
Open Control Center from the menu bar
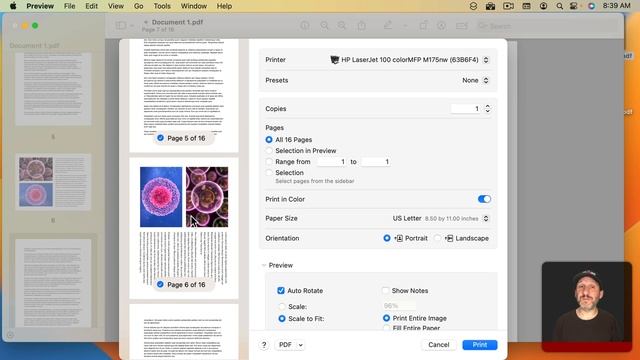573,6
